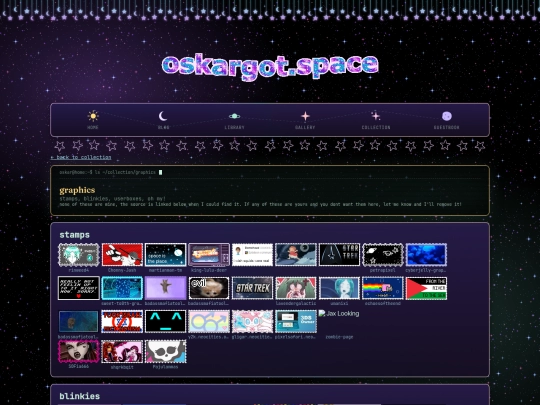Open the Monster High skull logo stamp
Screen dimensions: 540x405
click(x=165, y=352)
